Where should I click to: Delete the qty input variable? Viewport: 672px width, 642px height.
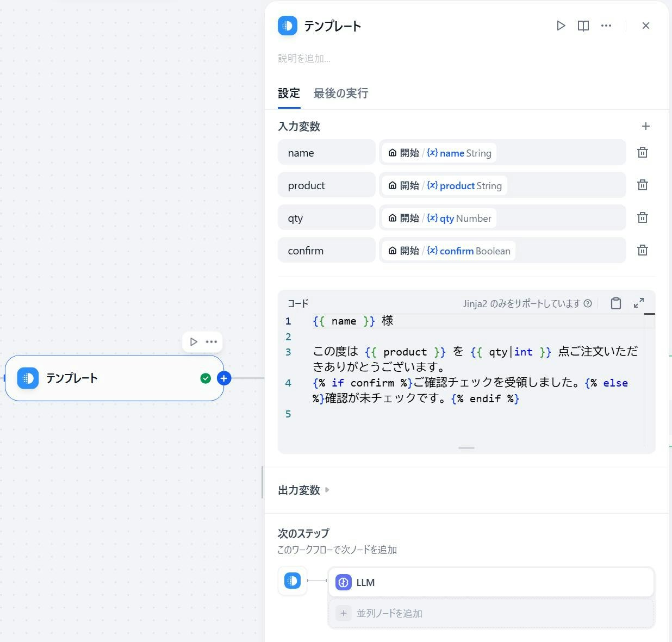click(643, 218)
